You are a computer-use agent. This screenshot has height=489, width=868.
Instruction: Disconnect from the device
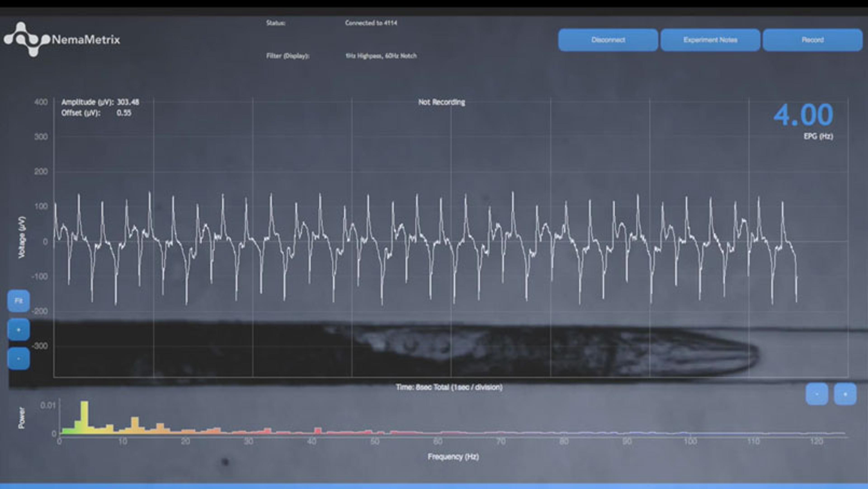608,40
